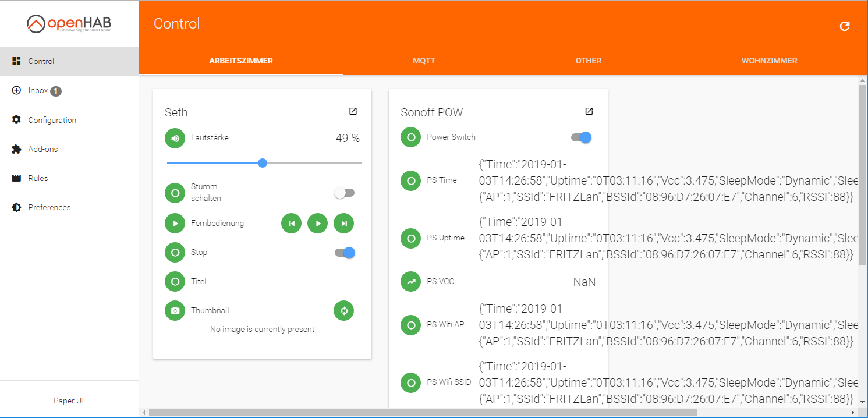
Task: Click 'No image is currently present' text
Action: pos(262,330)
